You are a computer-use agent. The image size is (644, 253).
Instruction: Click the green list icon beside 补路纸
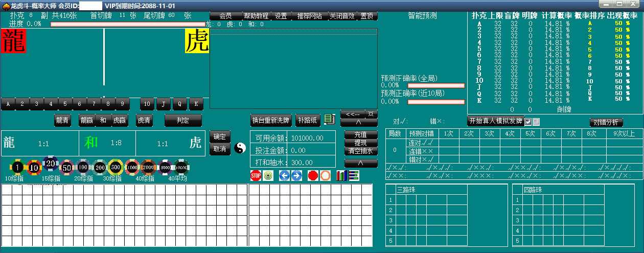pos(330,120)
